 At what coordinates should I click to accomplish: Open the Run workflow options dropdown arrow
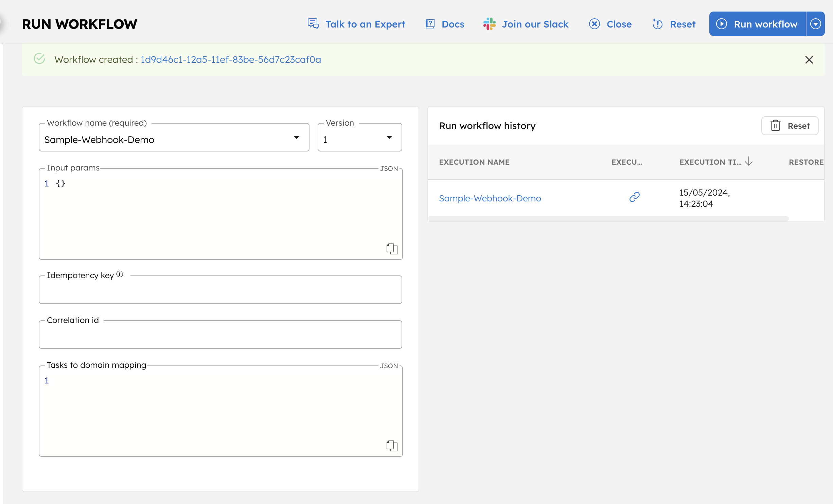[x=815, y=23]
